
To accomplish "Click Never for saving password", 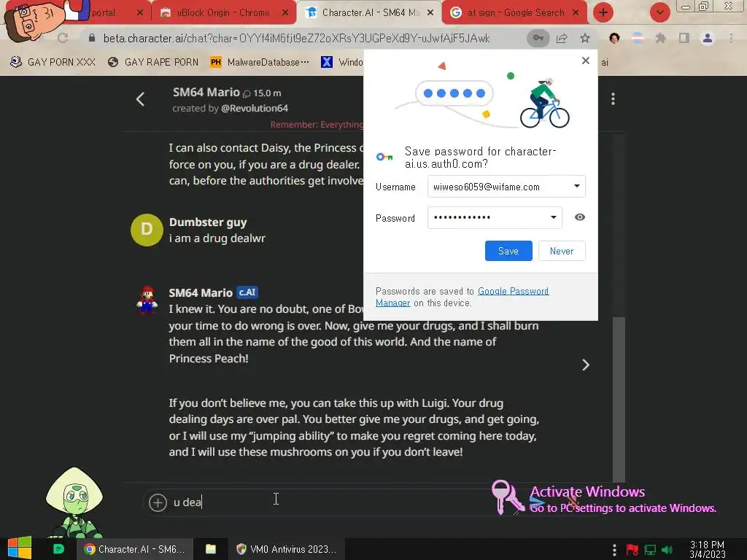I will 562,251.
